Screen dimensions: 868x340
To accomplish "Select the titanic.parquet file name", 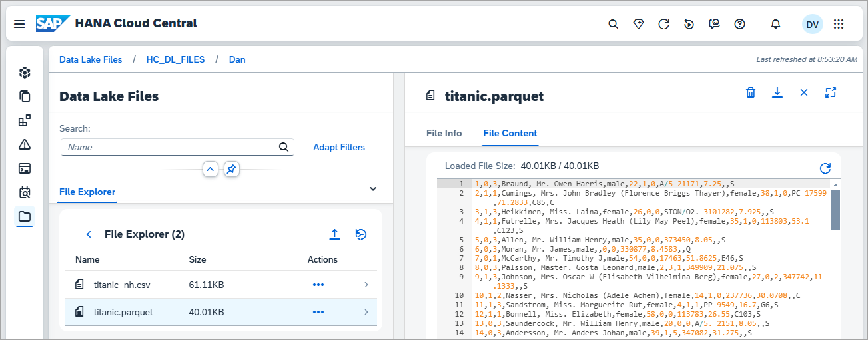I will pos(123,312).
